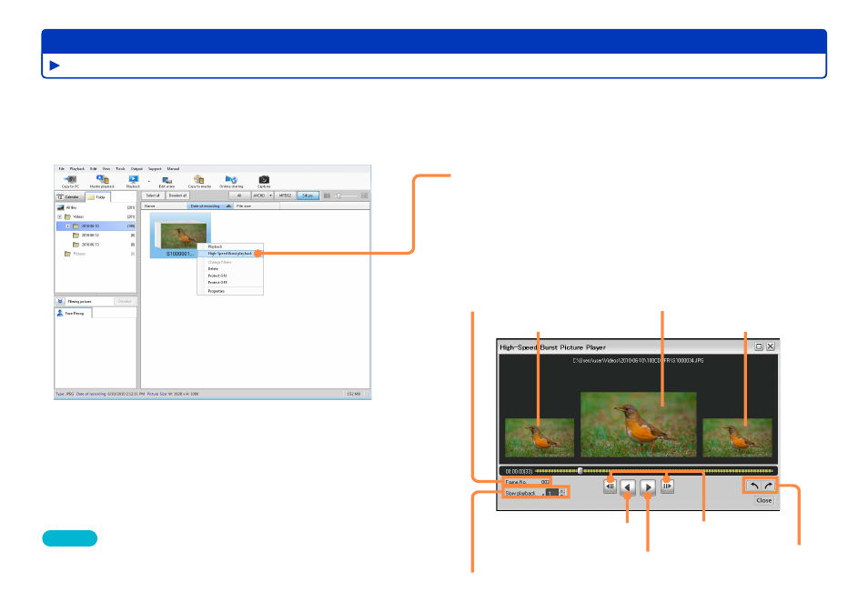Screen dimensions: 868x612
Task: Open Properties from the context menu
Action: point(229,291)
